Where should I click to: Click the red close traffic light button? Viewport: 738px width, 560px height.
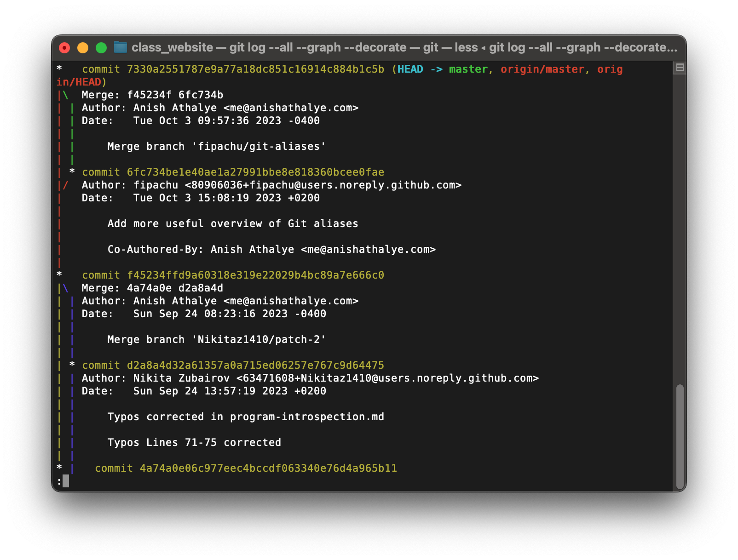coord(64,47)
